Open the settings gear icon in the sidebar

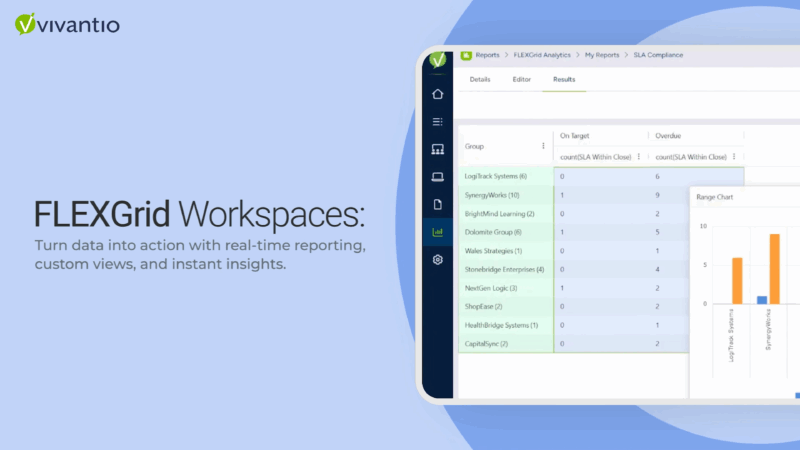(437, 260)
